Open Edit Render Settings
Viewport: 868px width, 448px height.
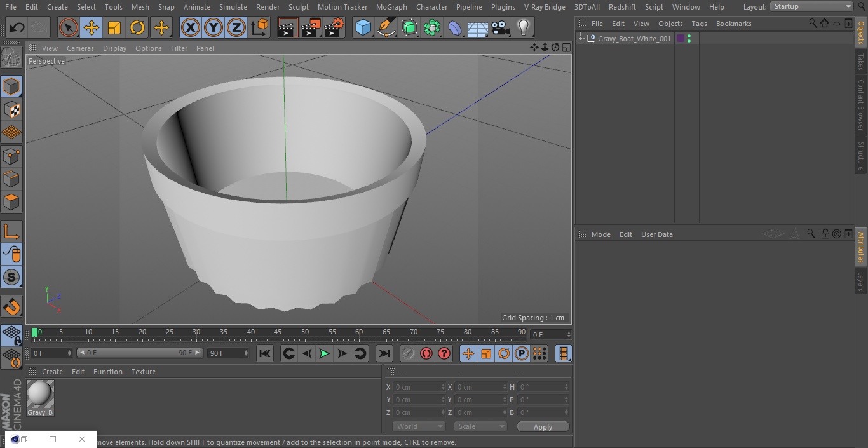coord(334,27)
